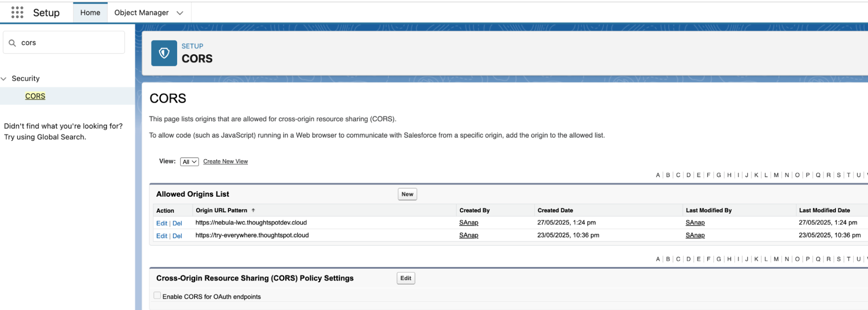Switch to the Home tab
The width and height of the screenshot is (868, 310).
point(90,13)
